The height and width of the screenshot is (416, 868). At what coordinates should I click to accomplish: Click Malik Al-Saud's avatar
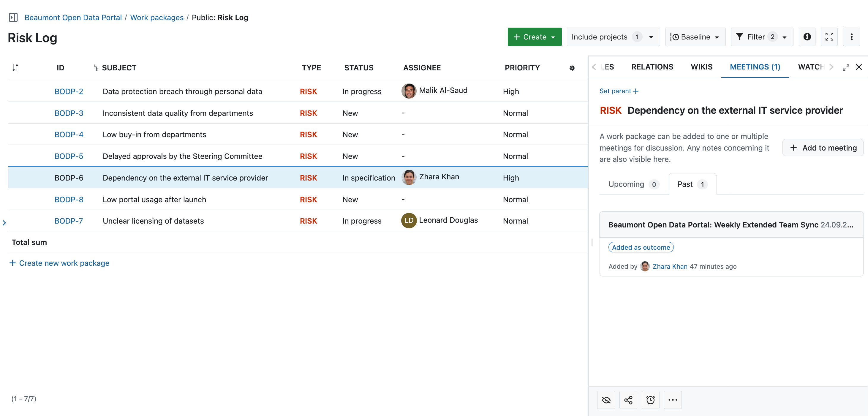[x=409, y=91]
